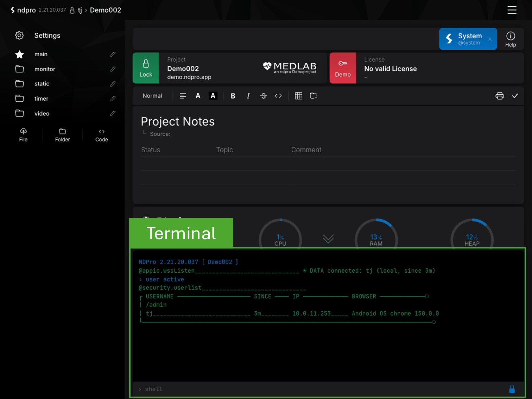The image size is (532, 399).
Task: Click the Status column header
Action: pyautogui.click(x=151, y=150)
